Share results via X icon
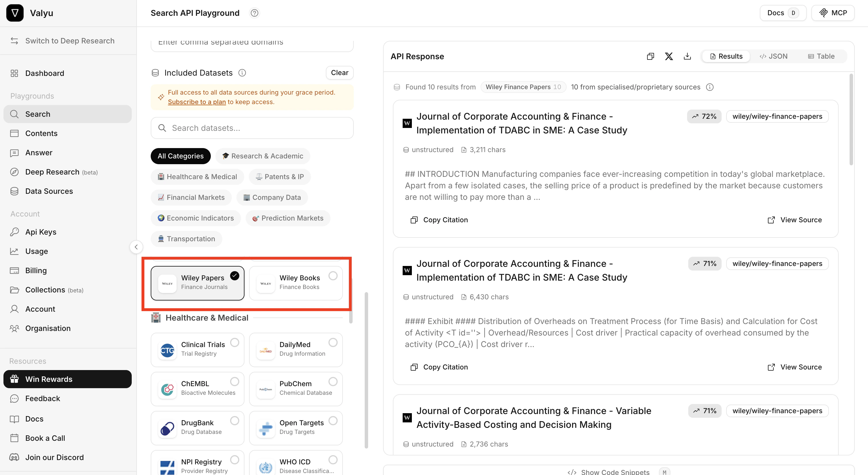The height and width of the screenshot is (475, 868). 669,56
